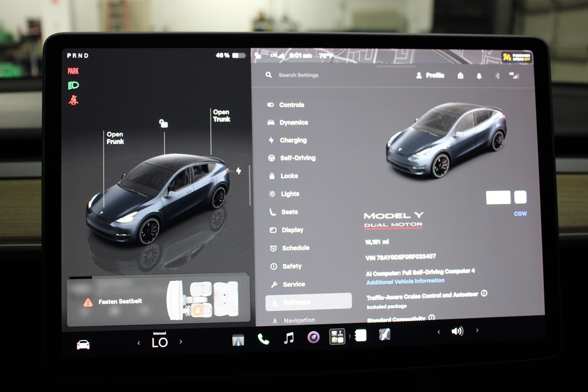Open the app launcher grid icon
Image resolution: width=588 pixels, height=392 pixels.
coord(337,336)
